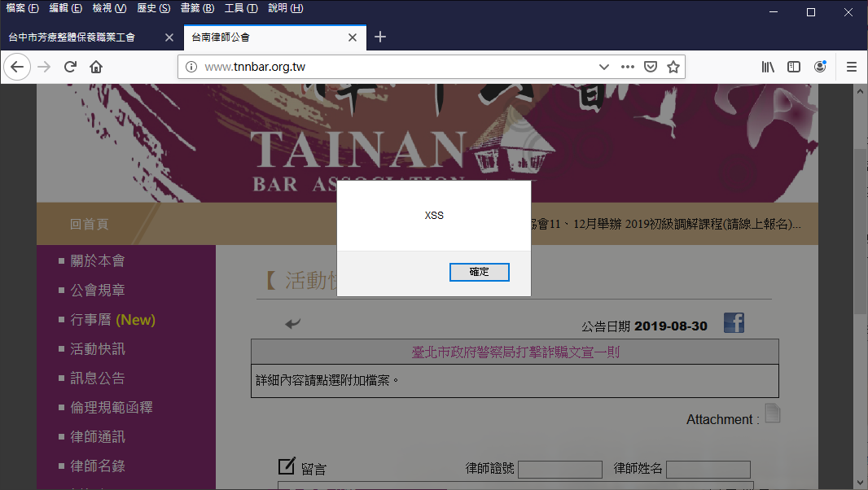Open the 編輯 (E) menu
The height and width of the screenshot is (490, 868).
(x=65, y=8)
